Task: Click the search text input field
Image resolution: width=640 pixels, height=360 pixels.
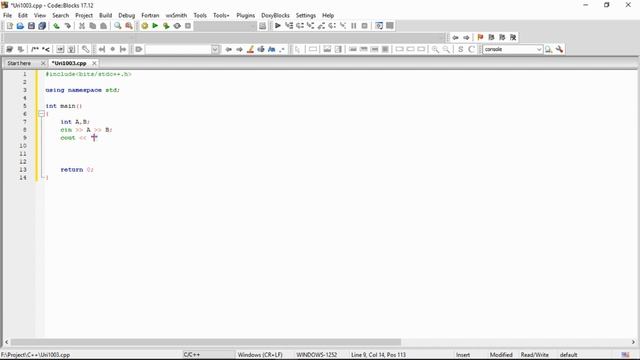Action: (x=178, y=49)
